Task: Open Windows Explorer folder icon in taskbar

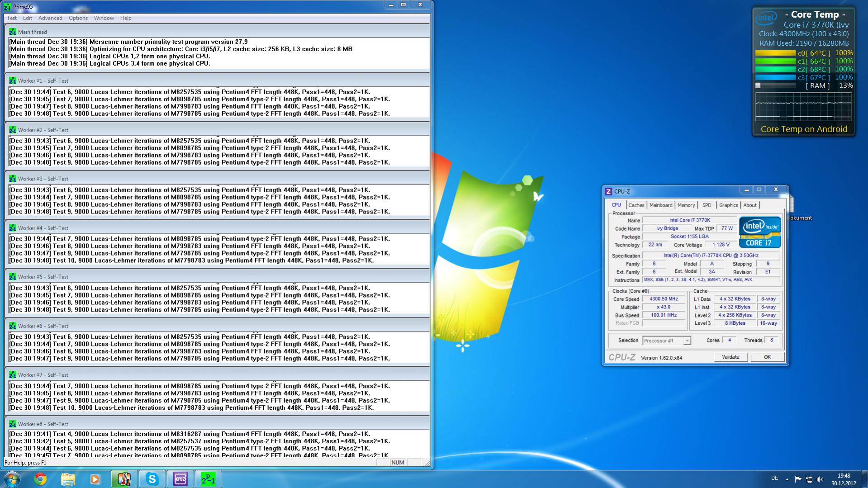Action: [68, 479]
